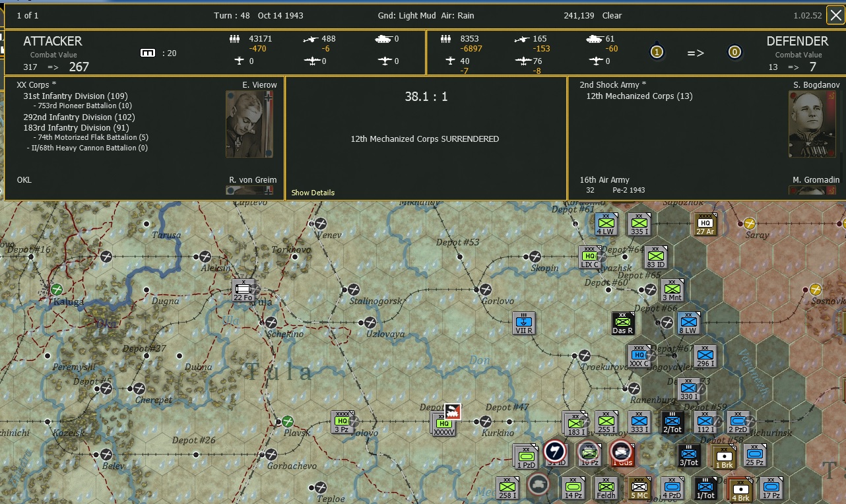Click the VII R corps counter

click(524, 323)
